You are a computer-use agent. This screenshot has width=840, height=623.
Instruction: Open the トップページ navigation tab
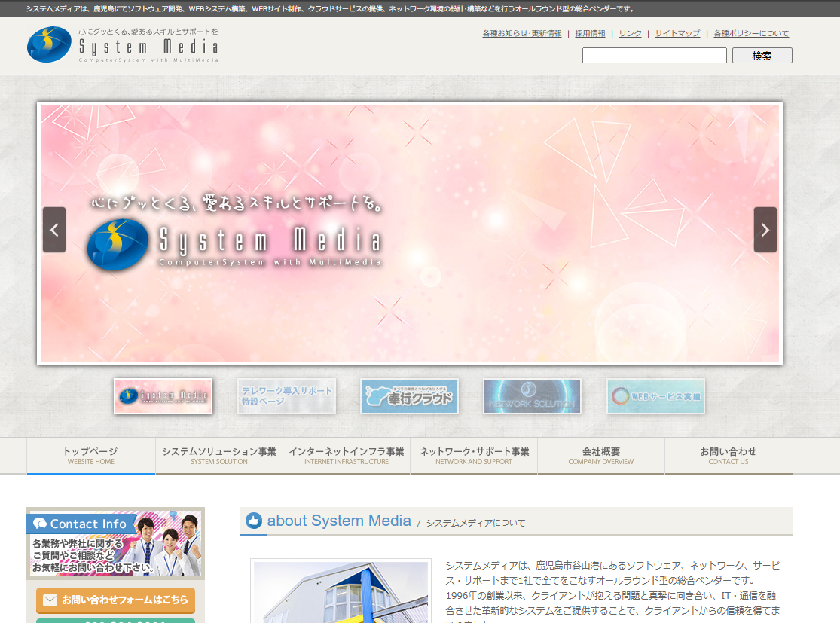click(91, 456)
